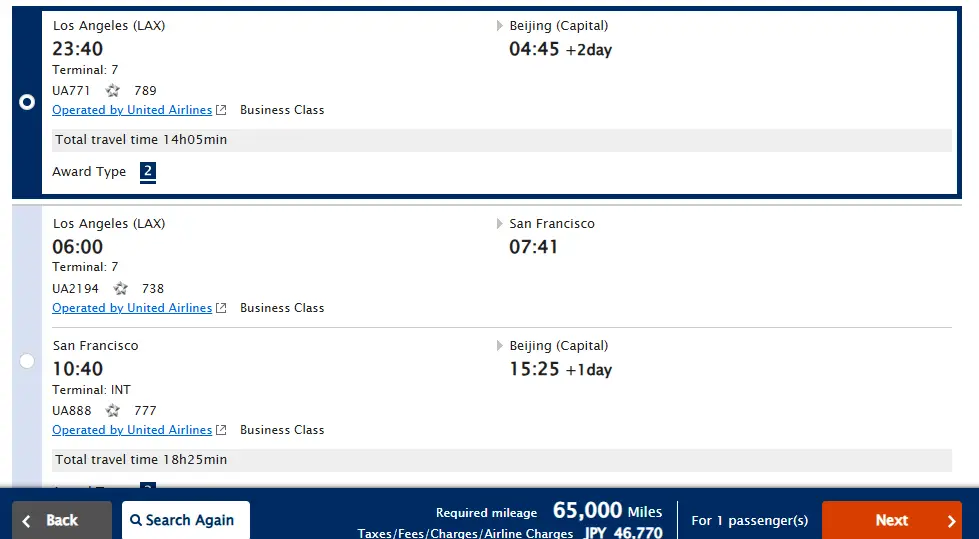Select the UA771 direct flight radio button
This screenshot has height=539, width=979.
[27, 102]
